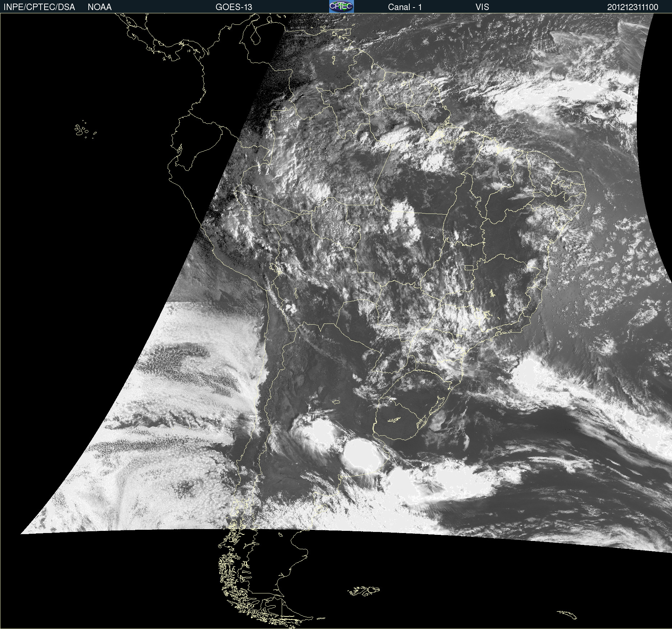Click the VIS channel label
The image size is (672, 629).
click(482, 7)
